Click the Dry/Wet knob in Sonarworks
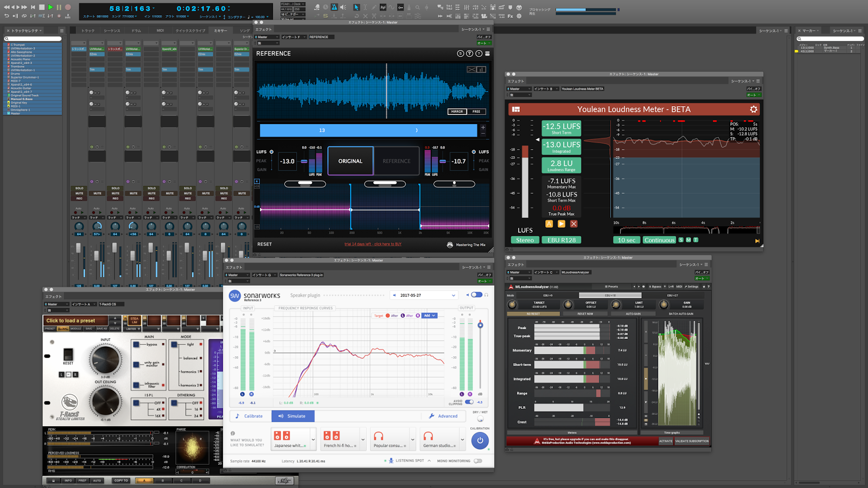Viewport: 868px width, 488px height. (480, 419)
